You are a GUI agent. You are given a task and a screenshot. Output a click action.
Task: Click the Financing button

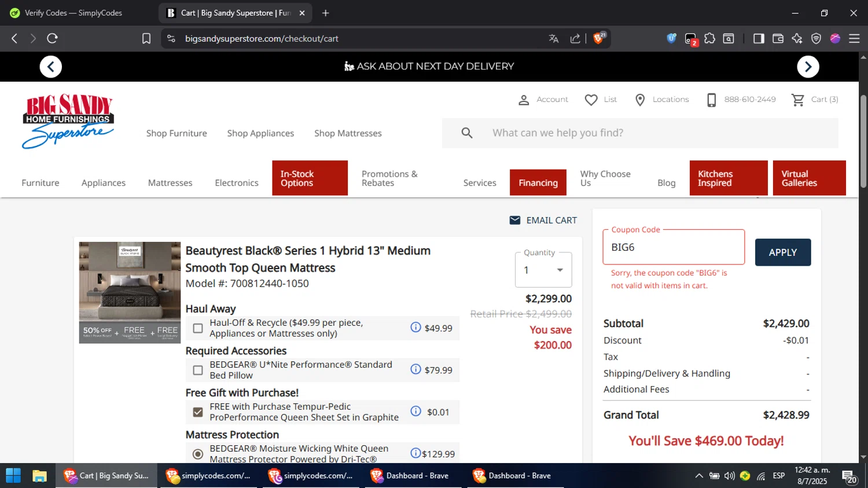point(538,182)
